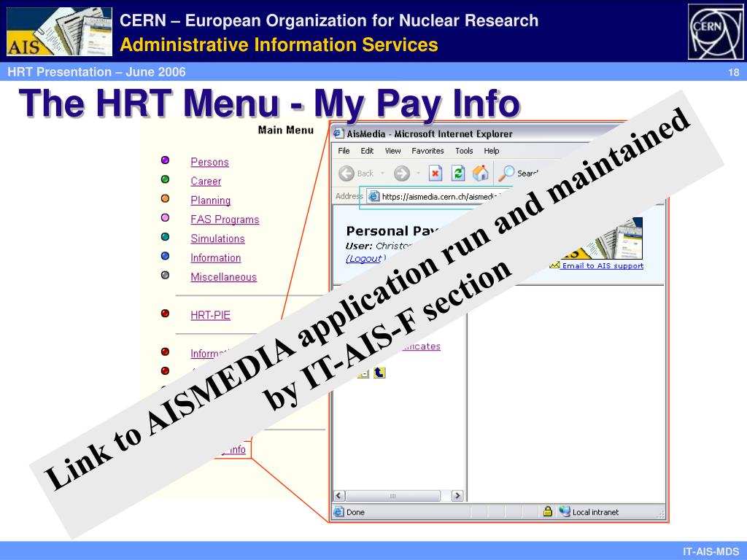Click left arrow of horizontal scrollbar
The height and width of the screenshot is (560, 747).
[338, 496]
